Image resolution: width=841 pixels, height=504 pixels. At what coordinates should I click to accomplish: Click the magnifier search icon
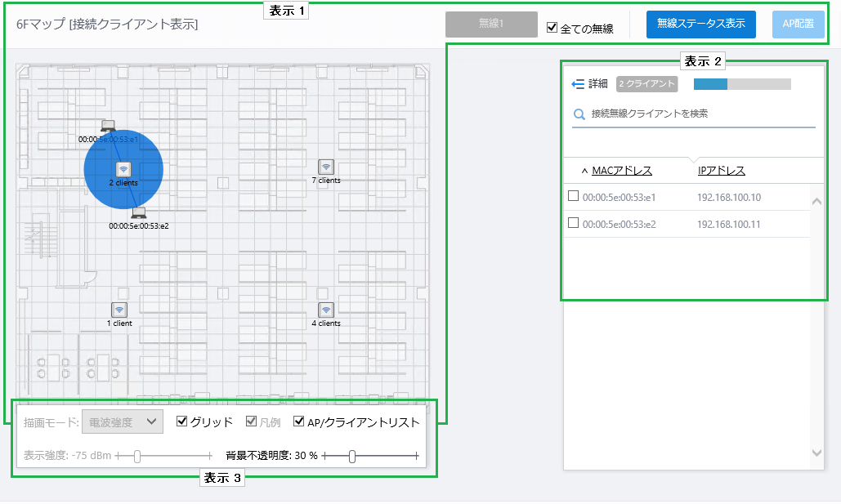coord(579,115)
